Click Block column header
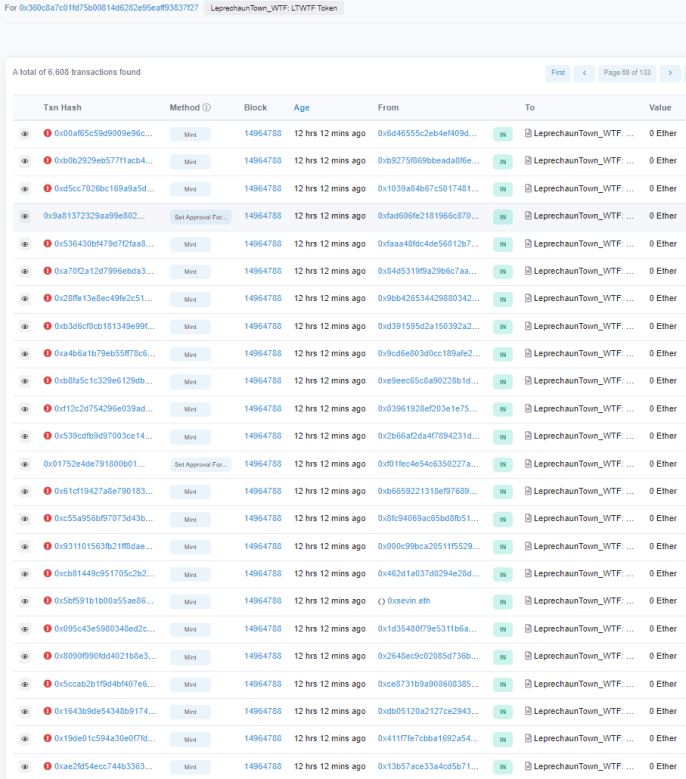 tap(255, 107)
